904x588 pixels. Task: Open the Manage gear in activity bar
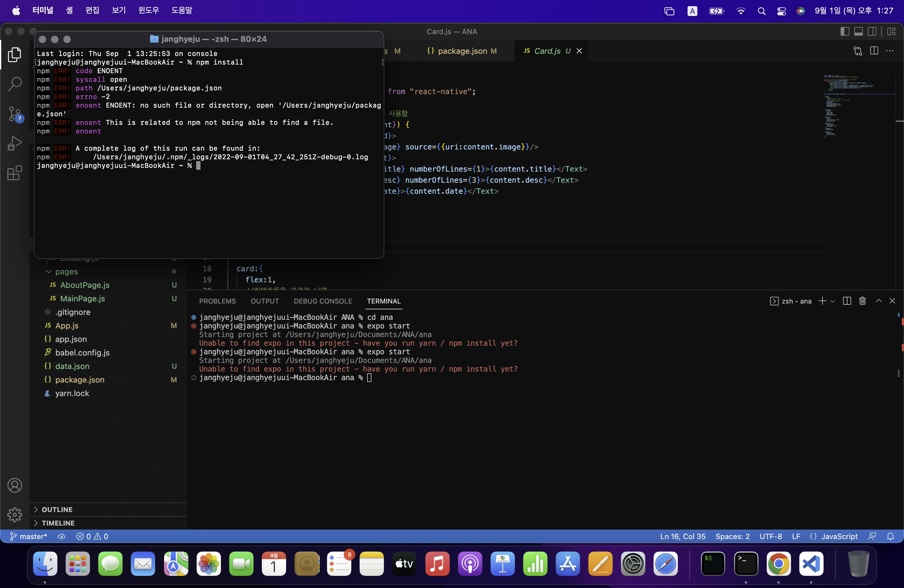pos(14,515)
